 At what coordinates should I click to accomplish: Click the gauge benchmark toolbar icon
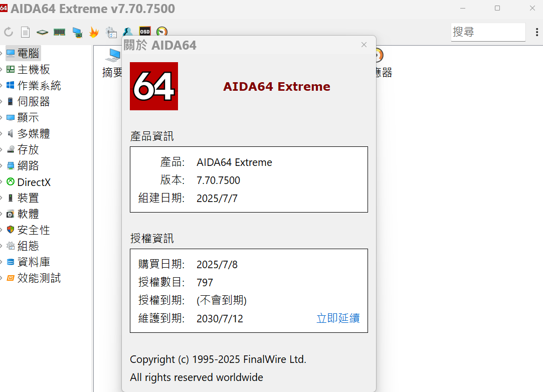pos(162,32)
